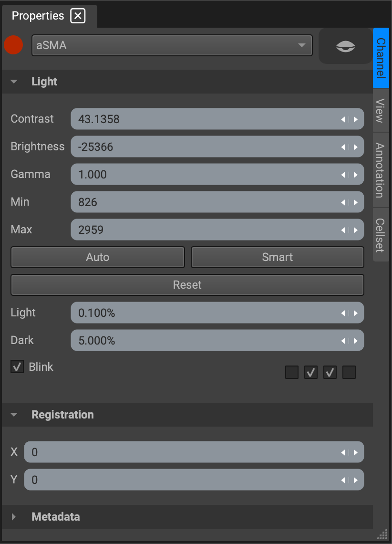This screenshot has height=544, width=392.
Task: Click the Auto button
Action: [x=98, y=257]
